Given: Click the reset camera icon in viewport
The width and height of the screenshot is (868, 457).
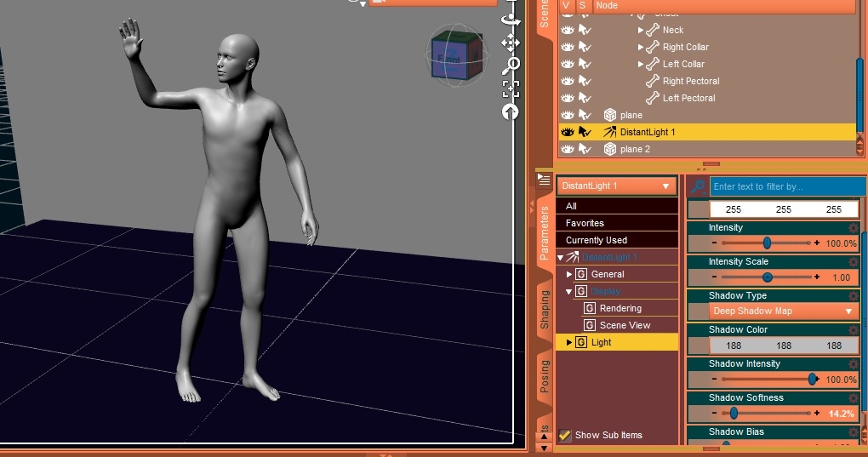Looking at the screenshot, I should coord(511,111).
